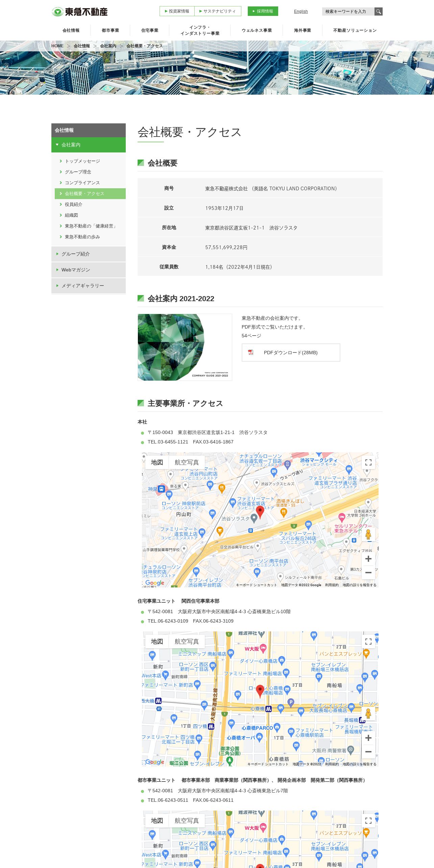
Task: Click the company guide cover thumbnail
Action: (185, 347)
